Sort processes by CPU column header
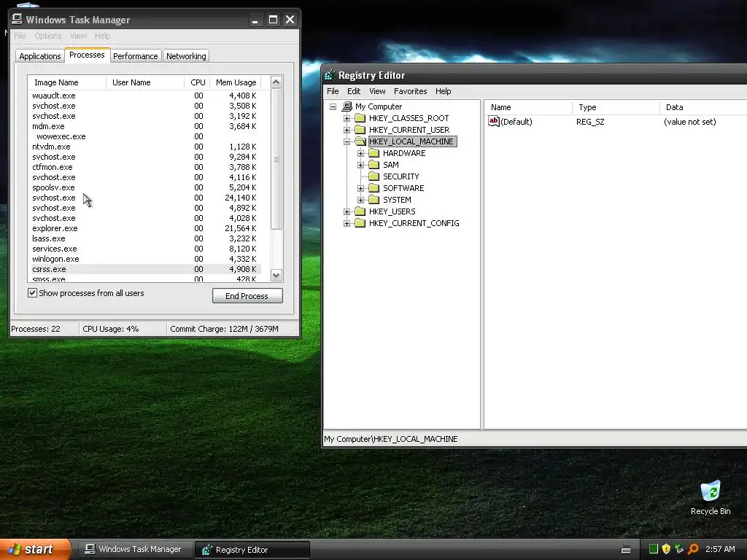The height and width of the screenshot is (560, 747). [197, 82]
